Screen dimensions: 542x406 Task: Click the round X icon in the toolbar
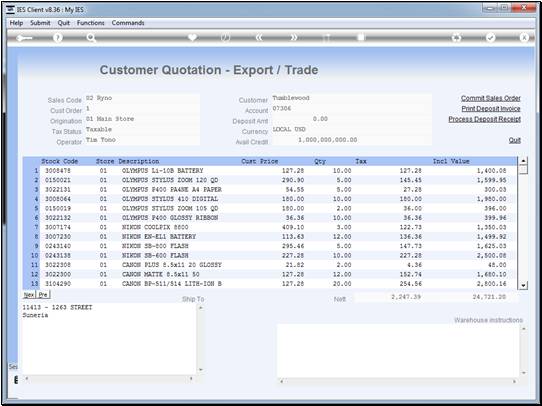point(524,38)
